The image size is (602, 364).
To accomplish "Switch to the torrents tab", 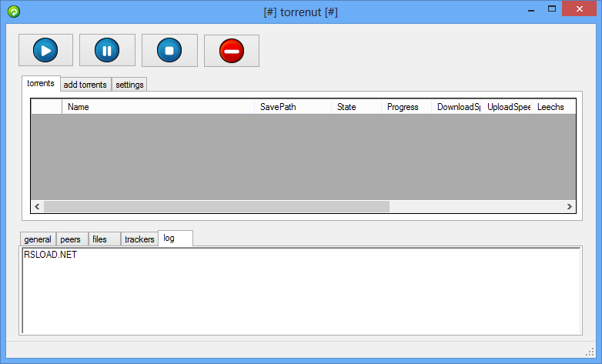I will click(x=41, y=83).
